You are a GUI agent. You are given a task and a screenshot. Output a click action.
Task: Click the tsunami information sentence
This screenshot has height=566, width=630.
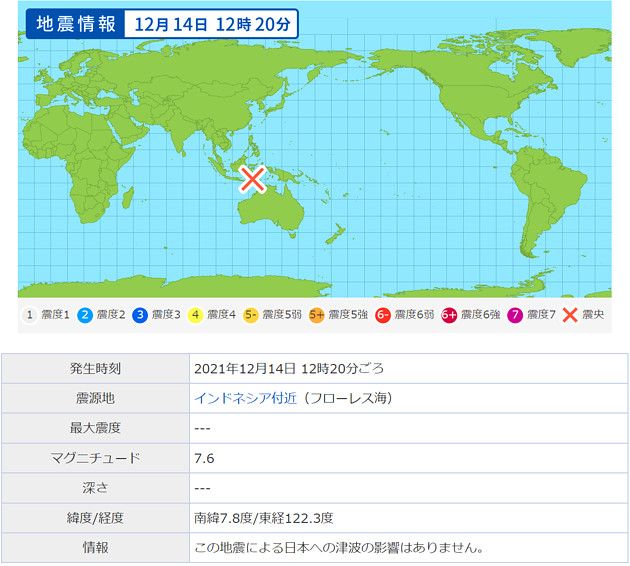340,548
